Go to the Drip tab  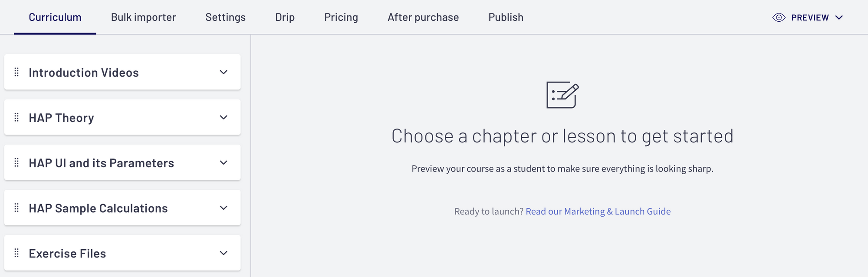tap(285, 17)
